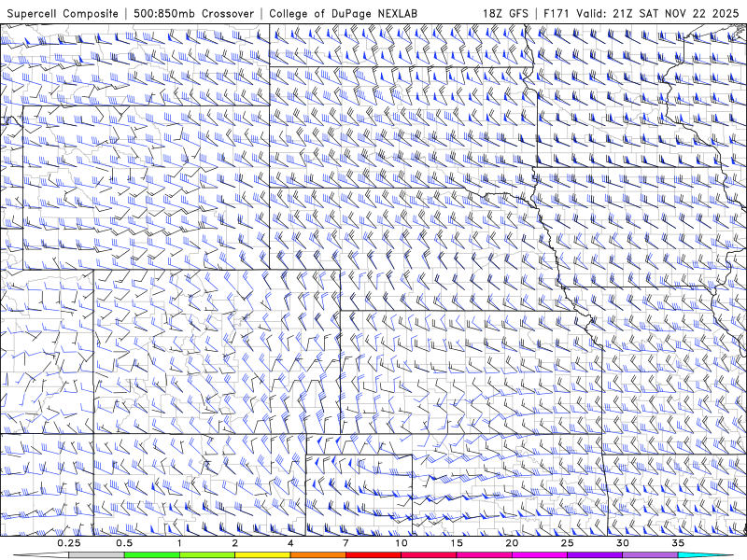Click the '0.5' legend value
Screen dimensions: 747x560
click(124, 543)
